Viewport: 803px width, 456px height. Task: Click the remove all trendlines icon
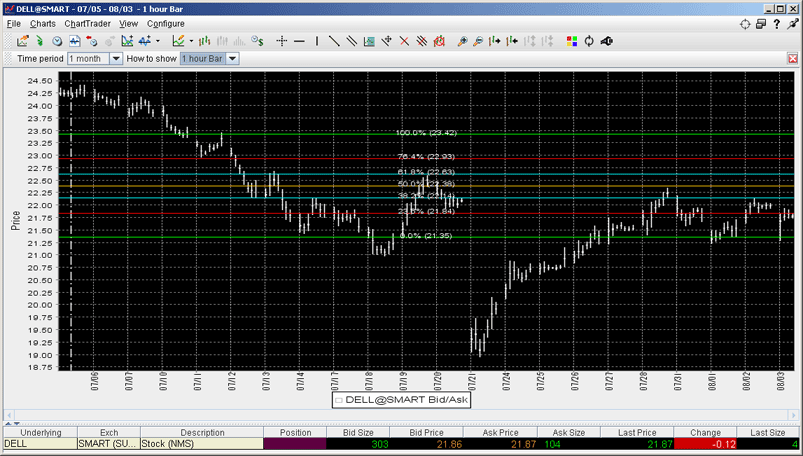click(x=421, y=41)
